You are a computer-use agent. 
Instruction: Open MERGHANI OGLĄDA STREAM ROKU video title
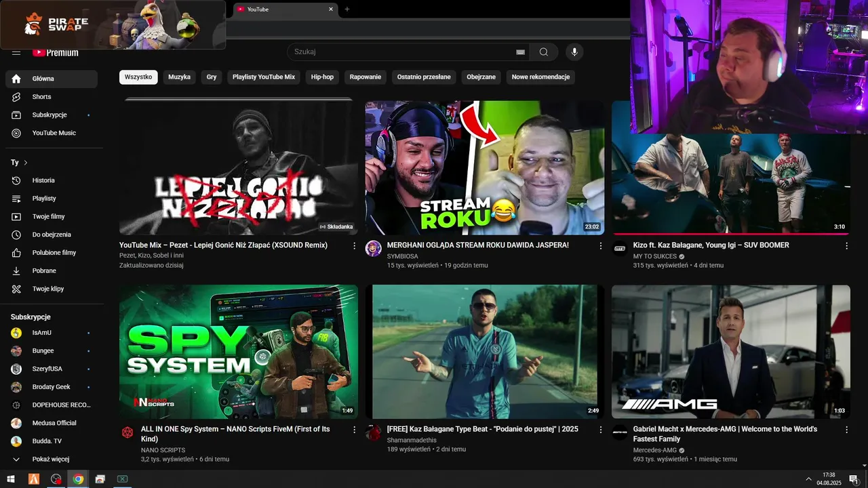[x=478, y=245]
